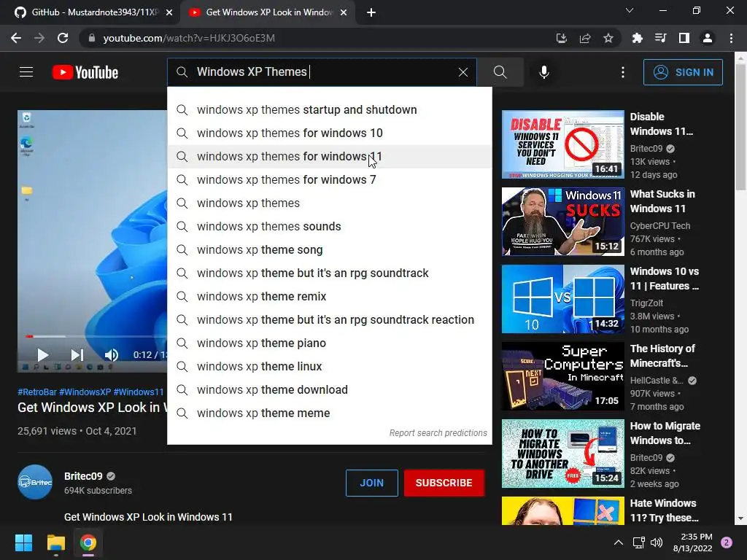The width and height of the screenshot is (747, 560).
Task: Open YouTube settings three-dot menu
Action: (x=623, y=72)
